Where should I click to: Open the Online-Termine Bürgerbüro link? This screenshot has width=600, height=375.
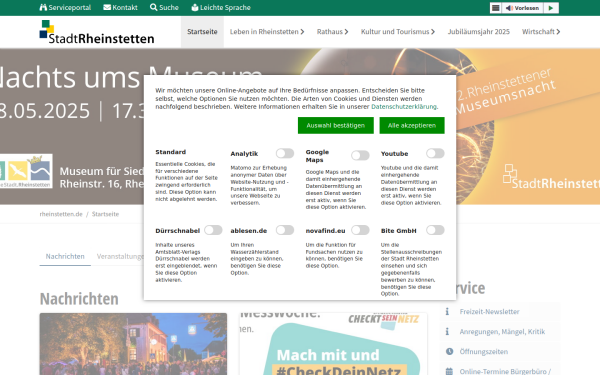coord(505,371)
